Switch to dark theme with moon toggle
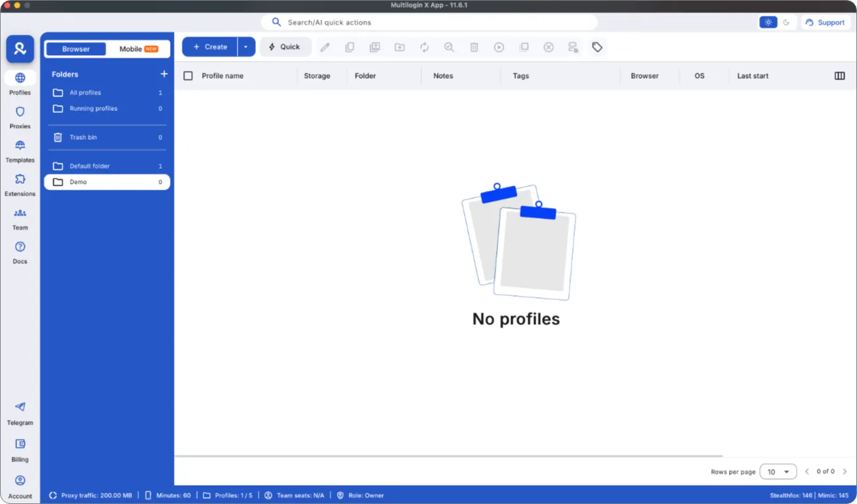Viewport: 857px width, 504px height. [786, 22]
